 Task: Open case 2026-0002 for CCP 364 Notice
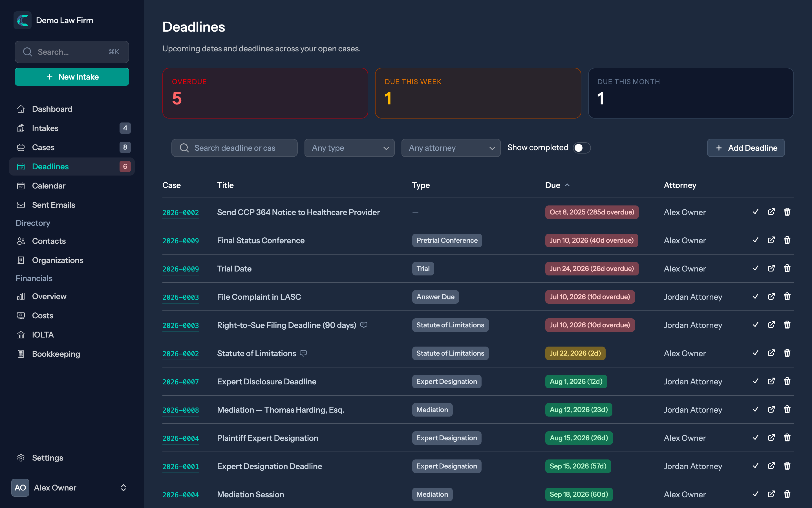click(x=180, y=212)
